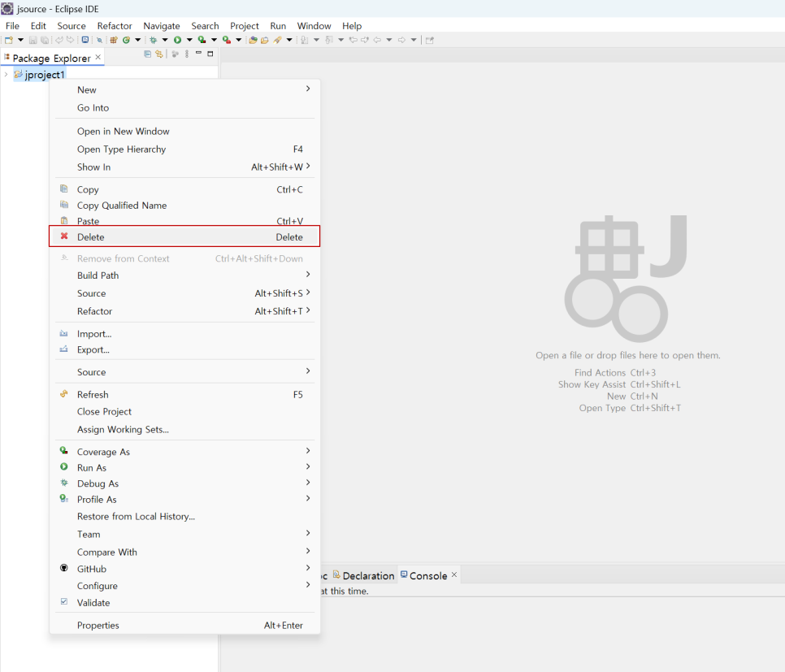Open dropdown arrow beside Back navigation
Viewport: 785px width, 672px height.
point(389,40)
